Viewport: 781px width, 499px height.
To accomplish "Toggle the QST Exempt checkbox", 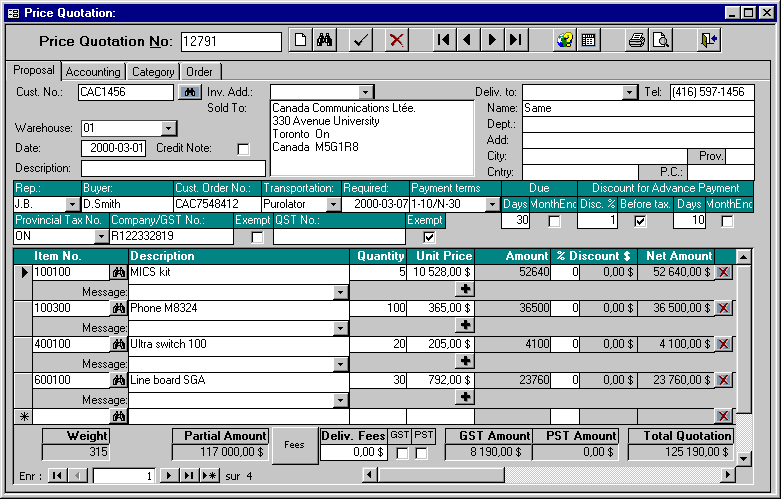I will point(429,237).
